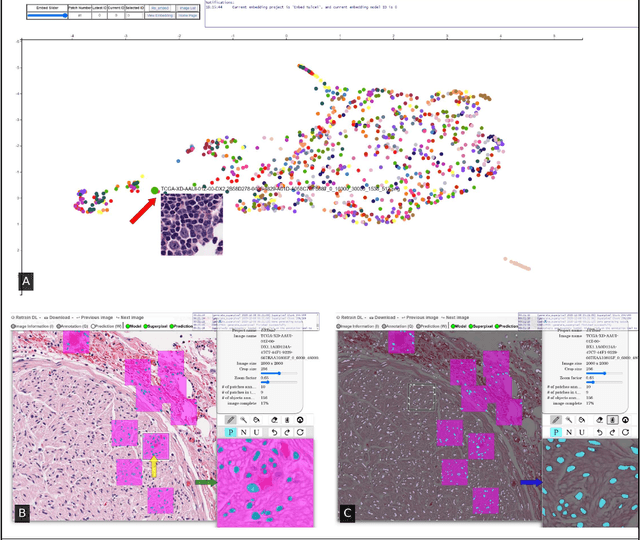Click the Zoom factor slider in panel B
The width and height of the screenshot is (640, 540).
coord(279,382)
